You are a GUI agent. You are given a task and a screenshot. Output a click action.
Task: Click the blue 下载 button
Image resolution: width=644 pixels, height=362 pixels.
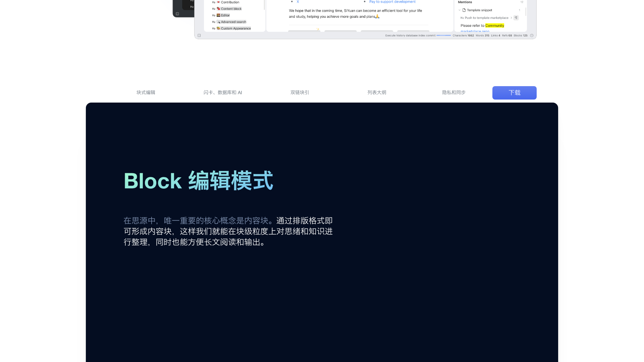[515, 93]
